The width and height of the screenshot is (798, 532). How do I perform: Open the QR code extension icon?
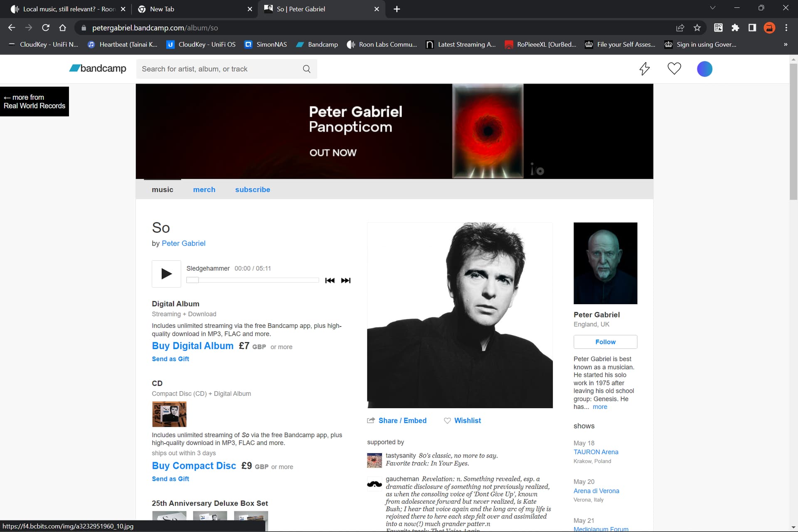point(718,28)
